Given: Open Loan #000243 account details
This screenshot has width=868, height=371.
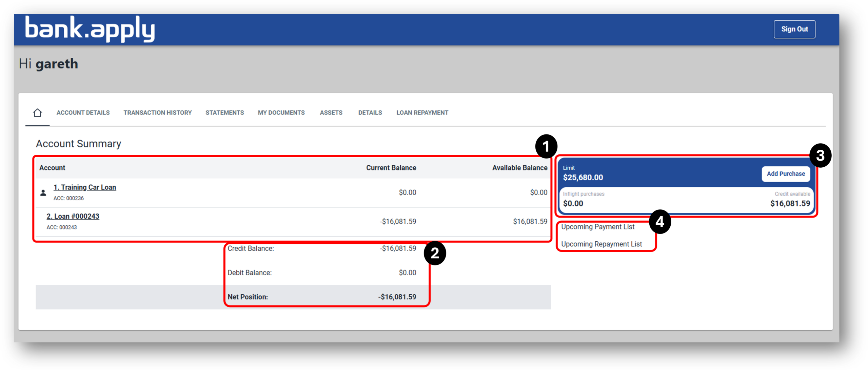Looking at the screenshot, I should (73, 216).
